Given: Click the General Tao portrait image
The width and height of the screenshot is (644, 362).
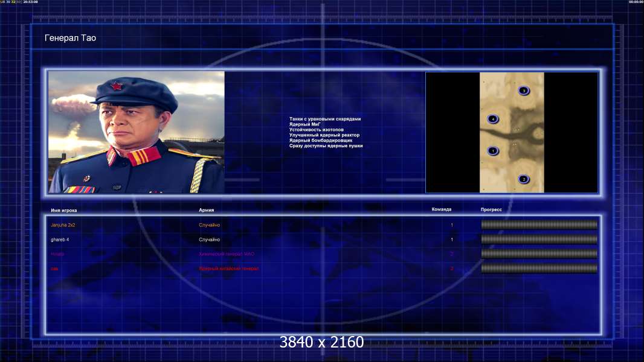Looking at the screenshot, I should tap(137, 132).
